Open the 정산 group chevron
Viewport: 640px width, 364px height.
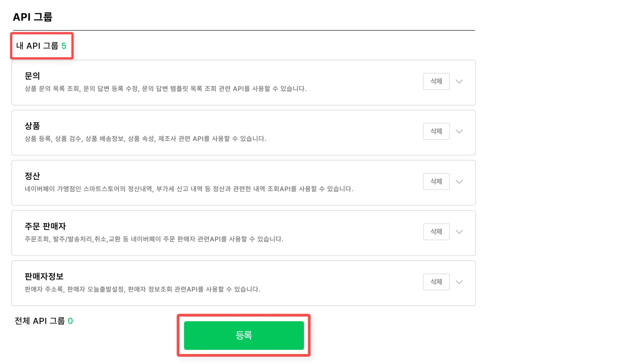(x=459, y=182)
